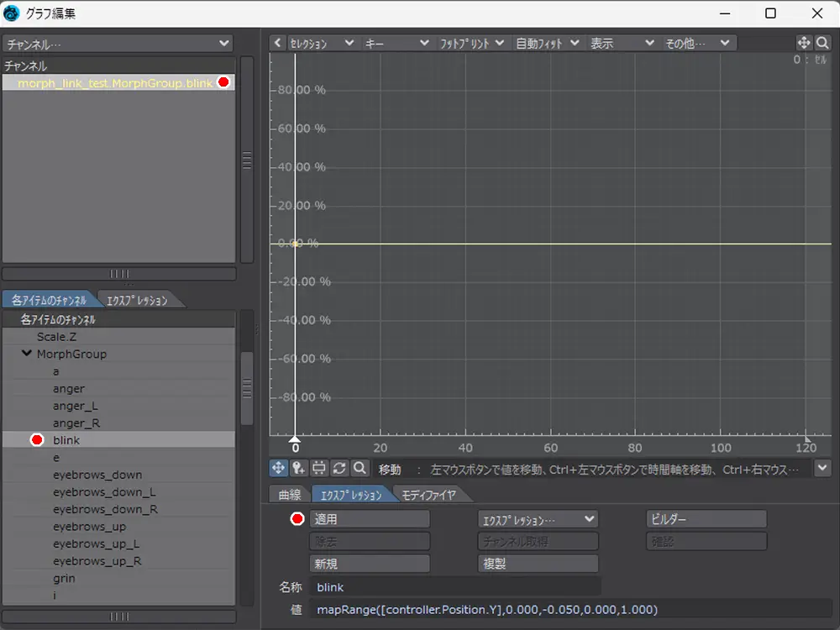
Task: Click the 複製 button
Action: pyautogui.click(x=538, y=564)
